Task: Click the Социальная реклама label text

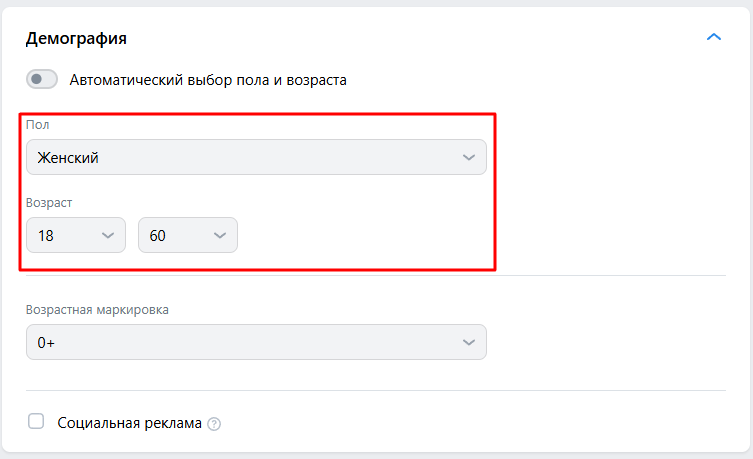Action: (130, 423)
